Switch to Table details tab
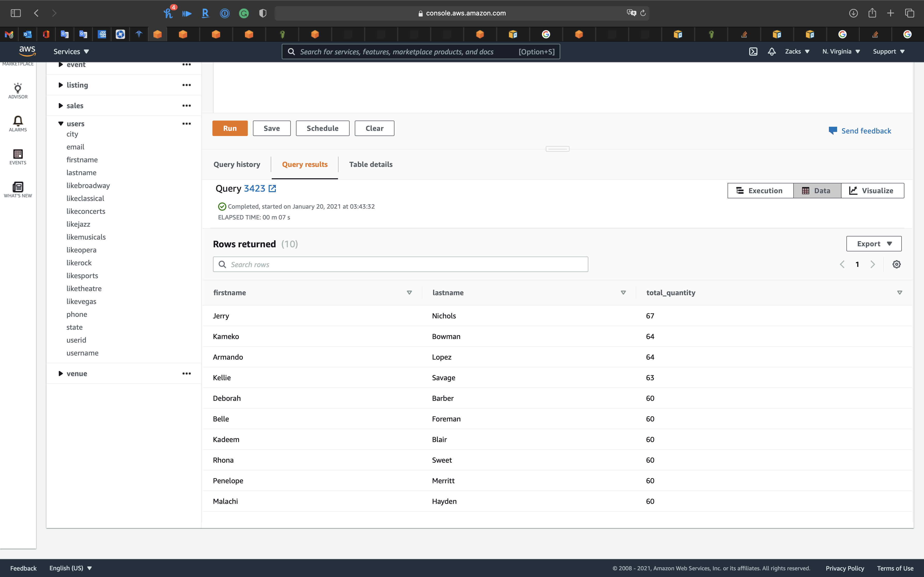This screenshot has width=924, height=577. pos(370,165)
